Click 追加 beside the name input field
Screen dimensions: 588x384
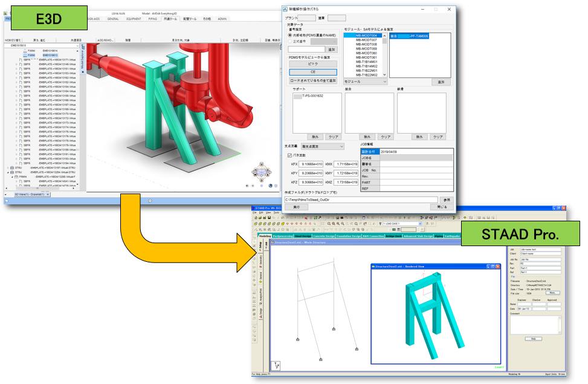(x=332, y=50)
